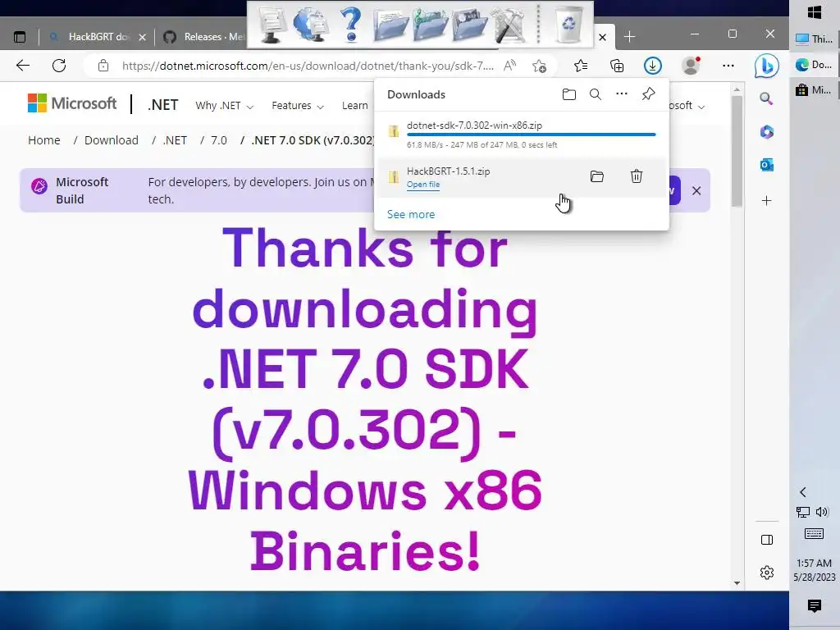Open the volume tray icon
Image resolution: width=840 pixels, height=630 pixels.
click(x=822, y=512)
